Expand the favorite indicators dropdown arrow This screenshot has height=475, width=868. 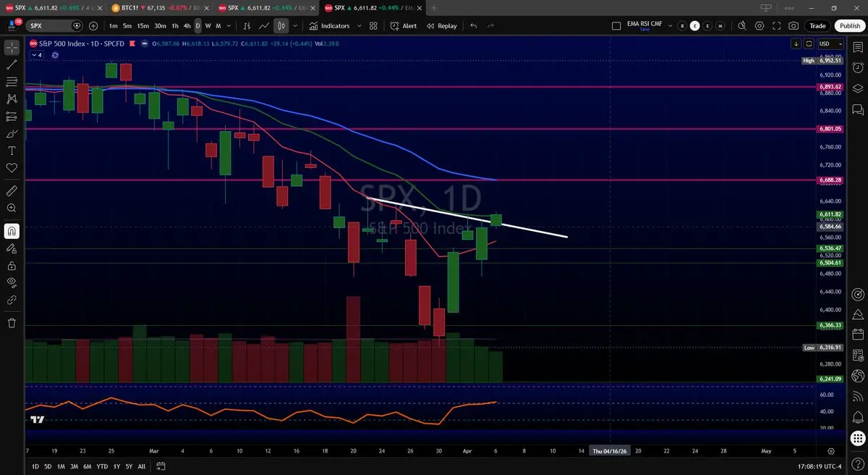click(359, 26)
